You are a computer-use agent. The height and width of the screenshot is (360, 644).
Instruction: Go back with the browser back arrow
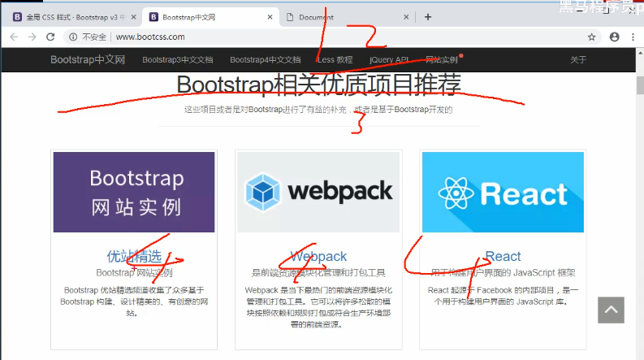click(x=14, y=37)
